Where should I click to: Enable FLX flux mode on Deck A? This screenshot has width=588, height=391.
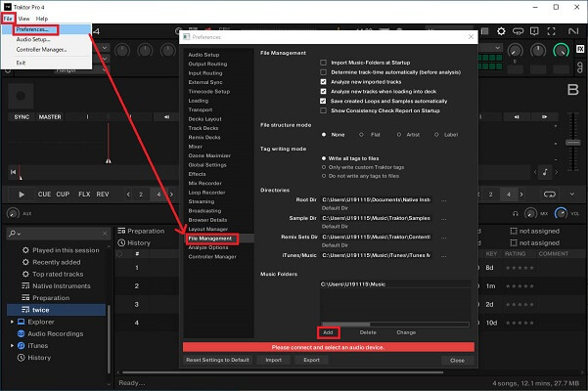tap(84, 195)
